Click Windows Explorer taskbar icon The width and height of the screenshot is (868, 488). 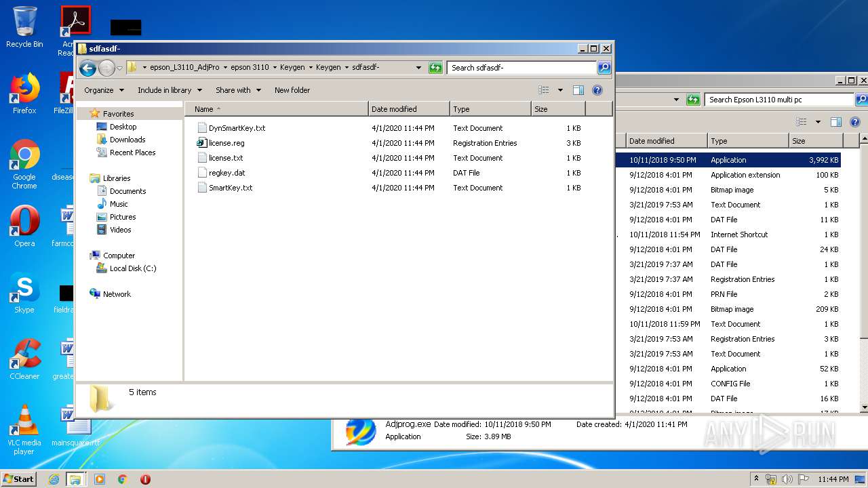75,479
